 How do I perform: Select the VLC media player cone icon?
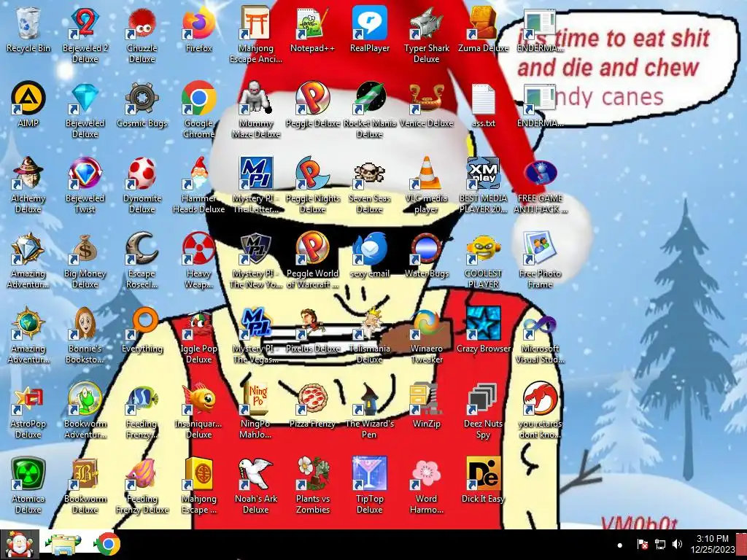point(426,173)
